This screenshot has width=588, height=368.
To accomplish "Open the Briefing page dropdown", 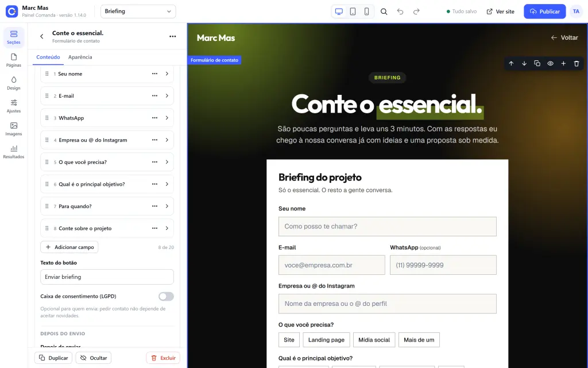I will [x=138, y=11].
